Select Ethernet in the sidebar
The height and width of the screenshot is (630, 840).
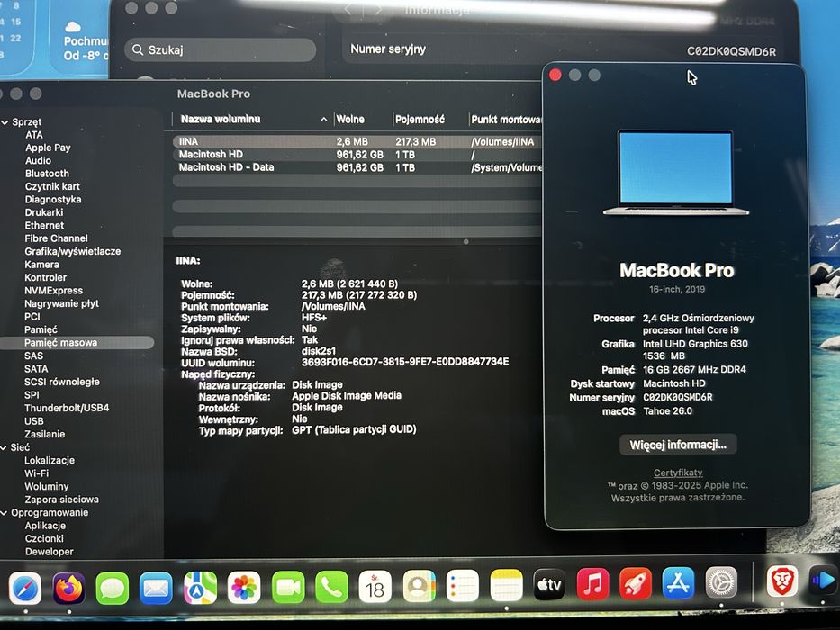pyautogui.click(x=44, y=226)
